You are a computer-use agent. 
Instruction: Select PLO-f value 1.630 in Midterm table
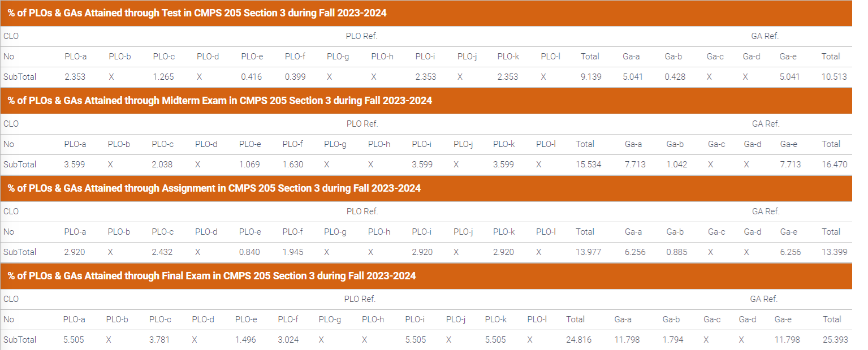click(293, 165)
